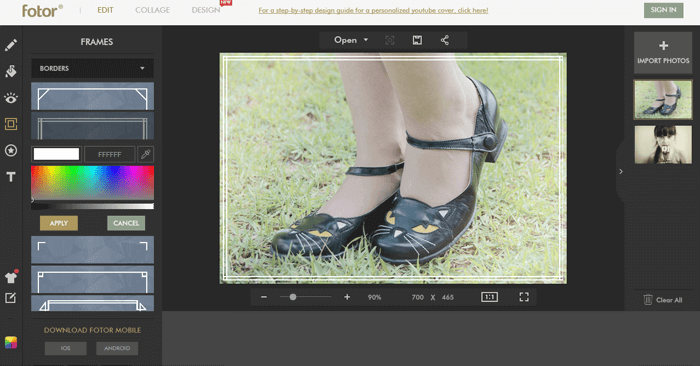Screen dimensions: 700x366
Task: Switch to the EDIT tab
Action: (x=105, y=10)
